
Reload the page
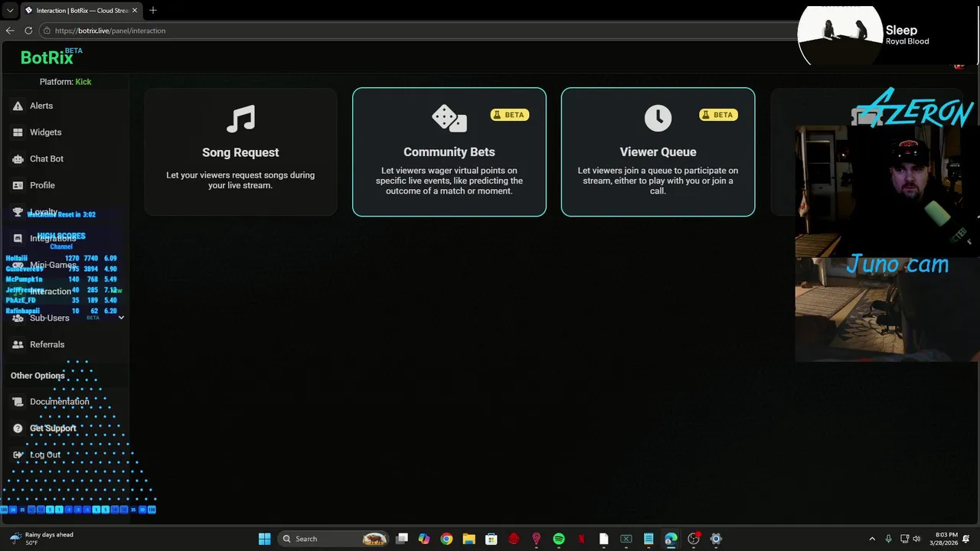coord(28,31)
